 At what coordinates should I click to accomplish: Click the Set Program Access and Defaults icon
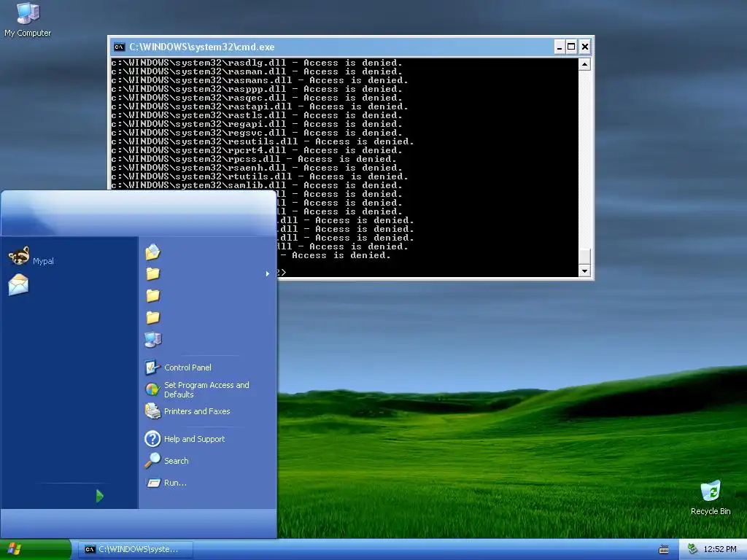click(152, 389)
